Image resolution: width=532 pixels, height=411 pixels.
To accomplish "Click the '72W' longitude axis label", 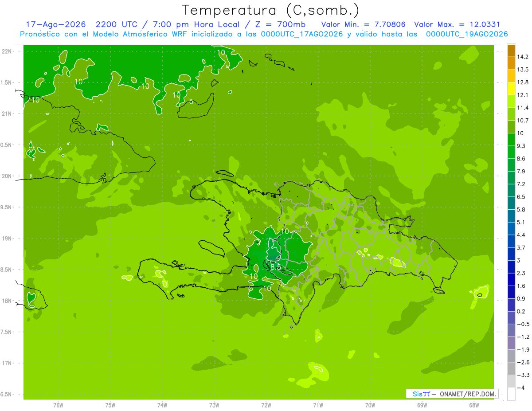I will (x=266, y=405).
